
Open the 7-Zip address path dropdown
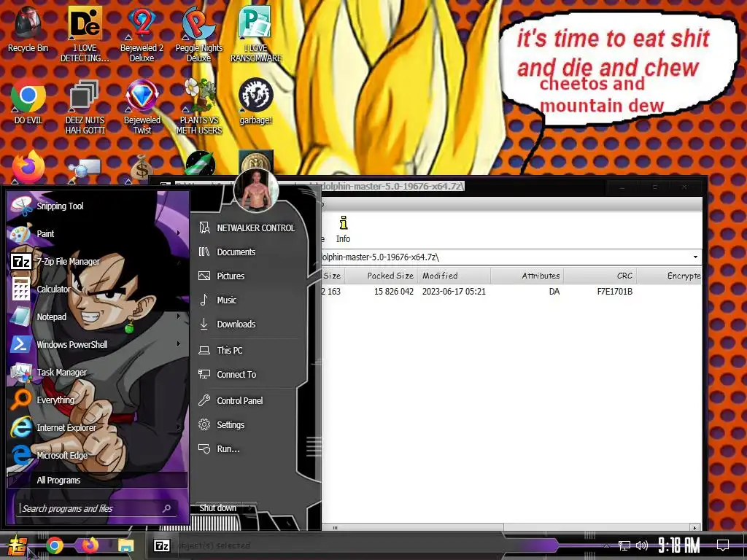coord(695,257)
